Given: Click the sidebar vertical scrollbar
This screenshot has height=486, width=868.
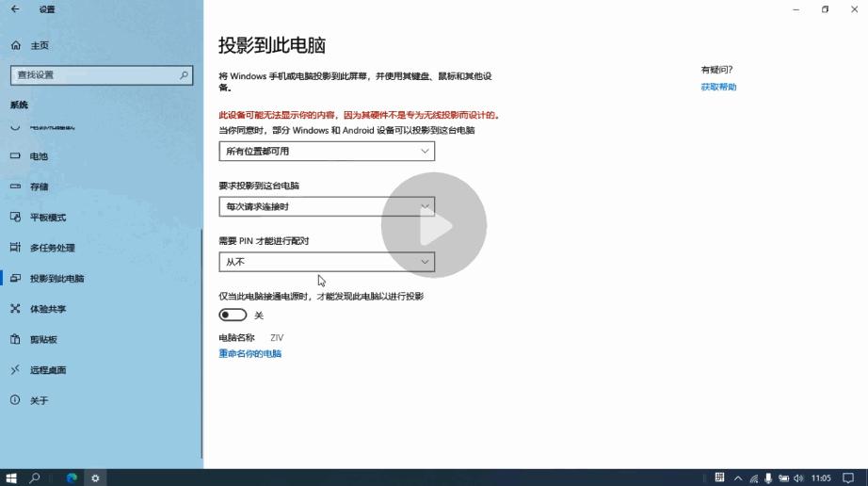Looking at the screenshot, I should 201,343.
